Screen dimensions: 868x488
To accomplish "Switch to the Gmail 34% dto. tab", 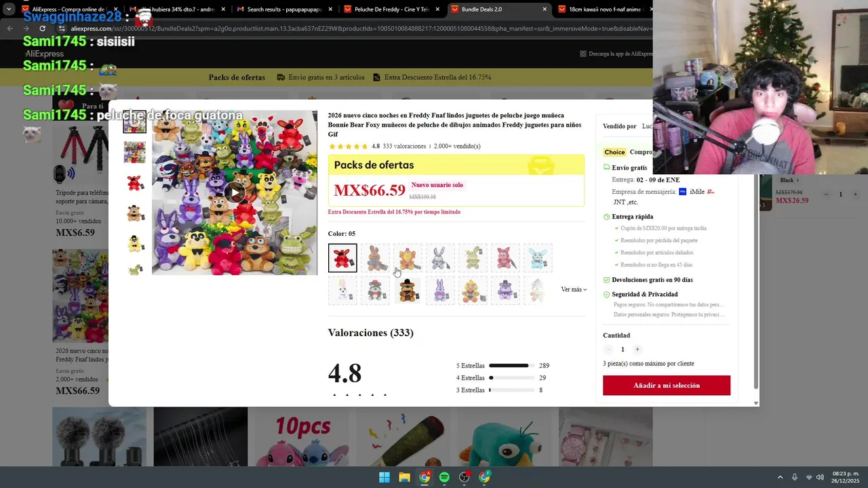I will point(178,9).
